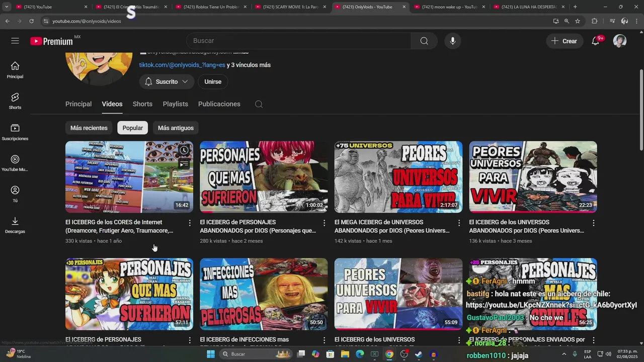Open title ICEBERG de los CORES de Internet
The width and height of the screenshot is (644, 362).
coord(119,226)
